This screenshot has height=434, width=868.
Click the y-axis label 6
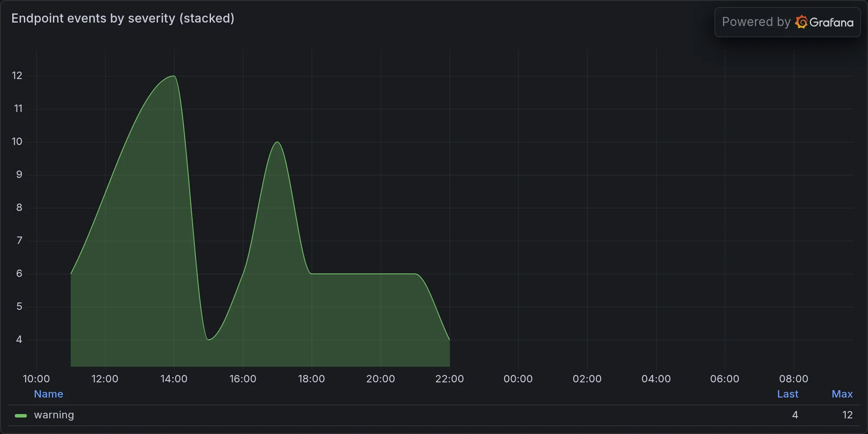coord(19,273)
